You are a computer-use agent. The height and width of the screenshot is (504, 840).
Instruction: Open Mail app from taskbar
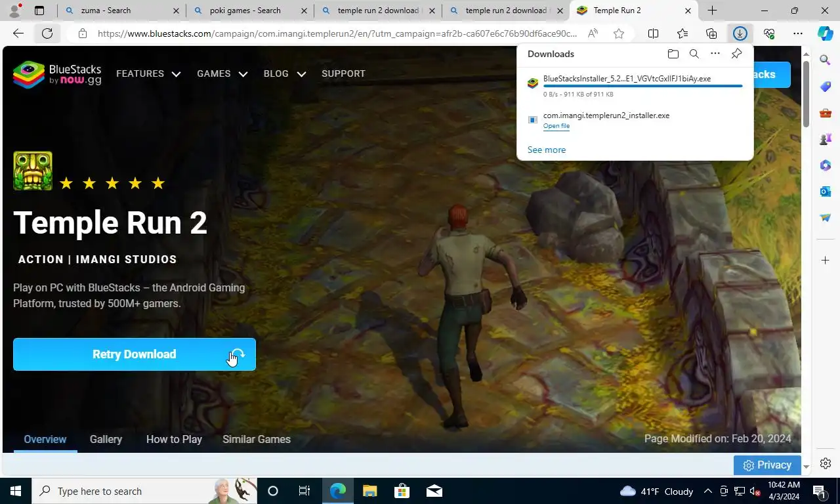(434, 491)
